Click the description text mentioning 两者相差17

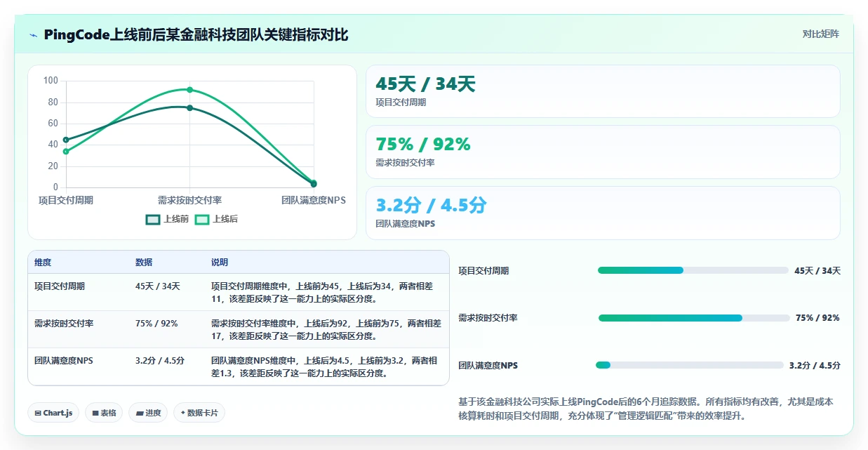326,329
